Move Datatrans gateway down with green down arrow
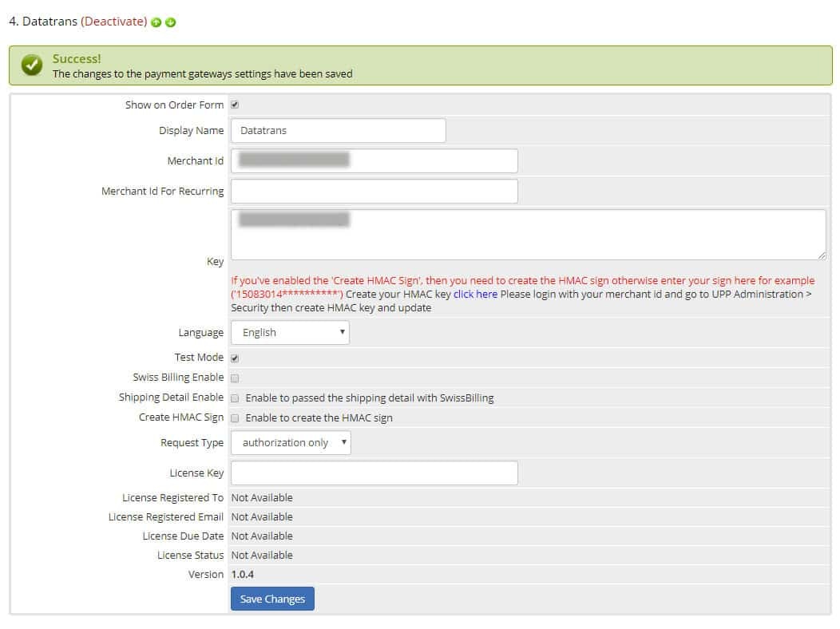The height and width of the screenshot is (629, 840). point(170,22)
